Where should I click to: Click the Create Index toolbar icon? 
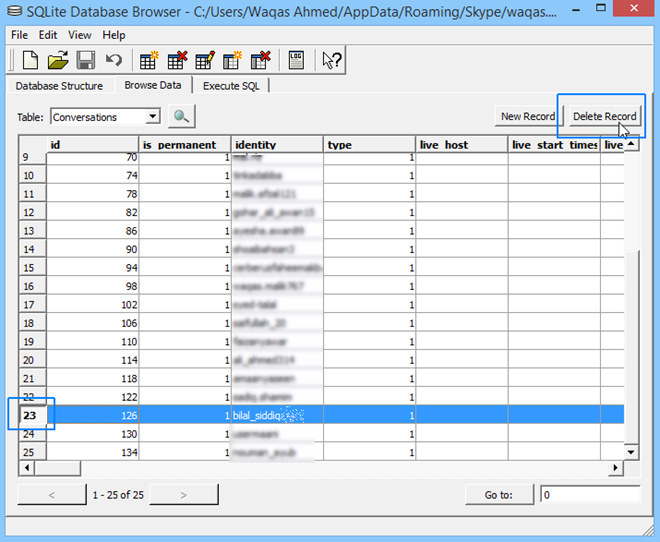(x=232, y=60)
